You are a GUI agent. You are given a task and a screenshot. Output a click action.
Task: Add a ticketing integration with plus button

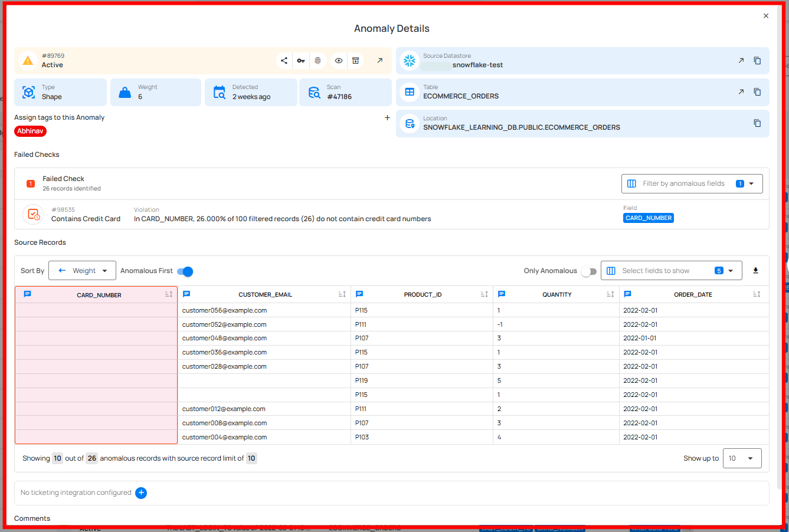141,493
